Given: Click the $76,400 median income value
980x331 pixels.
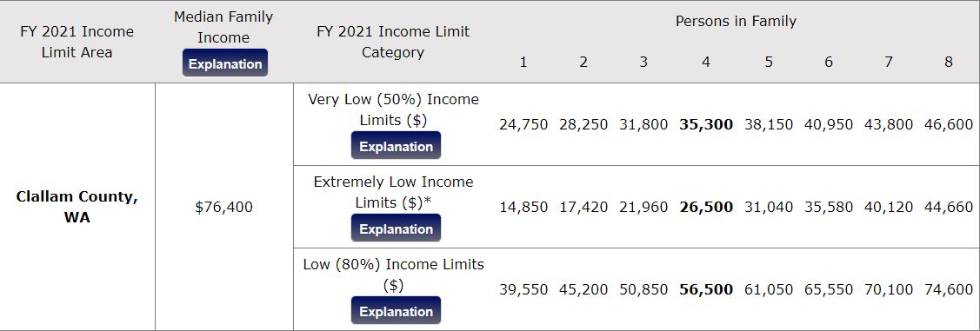Looking at the screenshot, I should coord(223,207).
